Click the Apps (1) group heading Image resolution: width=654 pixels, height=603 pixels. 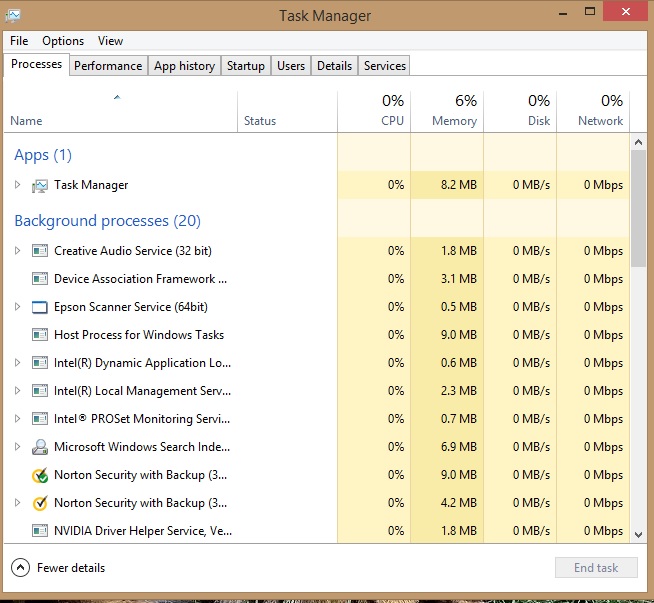pos(43,155)
